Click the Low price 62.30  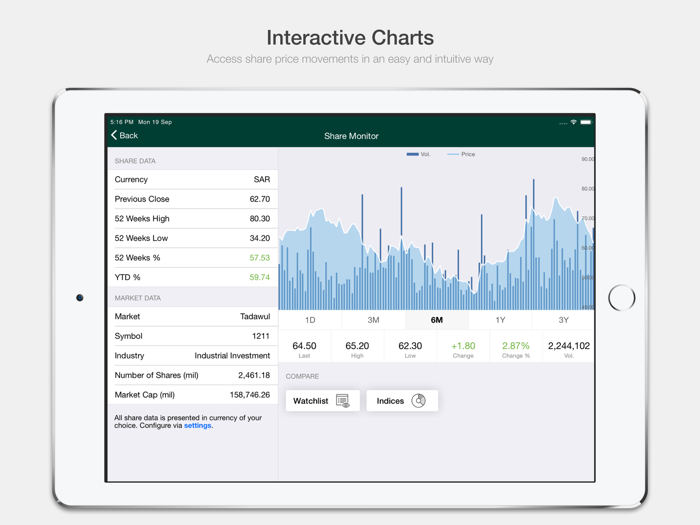point(410,346)
